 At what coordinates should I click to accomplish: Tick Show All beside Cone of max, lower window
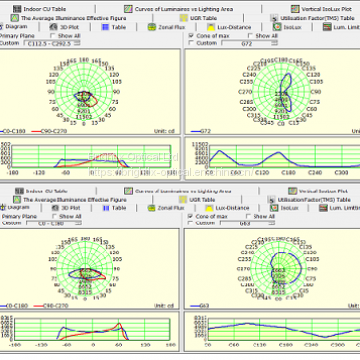pos(248,216)
